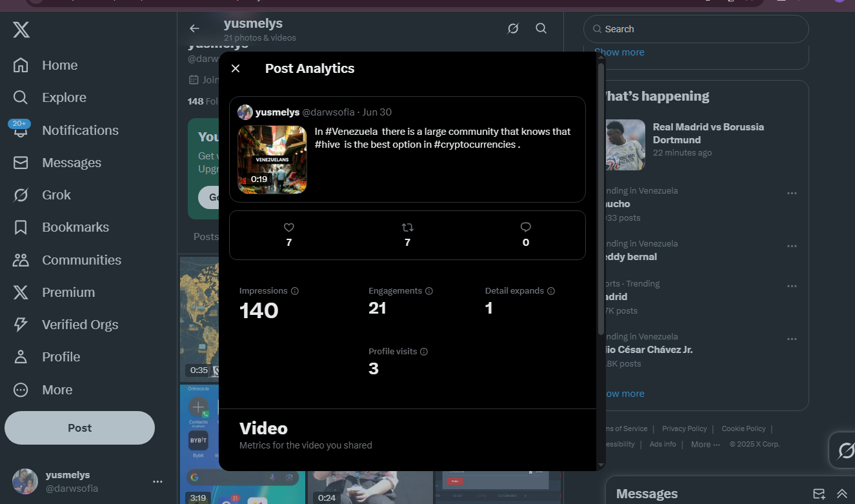The height and width of the screenshot is (504, 855).
Task: Click the Engagements count 21
Action: (377, 308)
